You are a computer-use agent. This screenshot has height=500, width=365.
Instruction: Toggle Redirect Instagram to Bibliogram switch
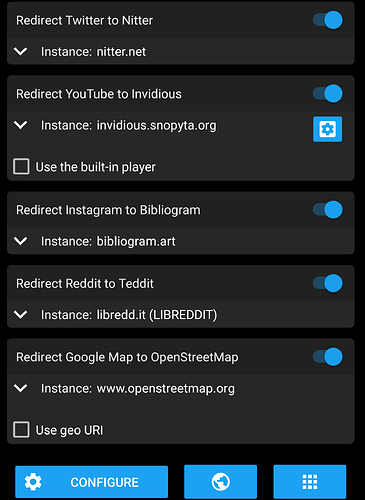coord(327,210)
